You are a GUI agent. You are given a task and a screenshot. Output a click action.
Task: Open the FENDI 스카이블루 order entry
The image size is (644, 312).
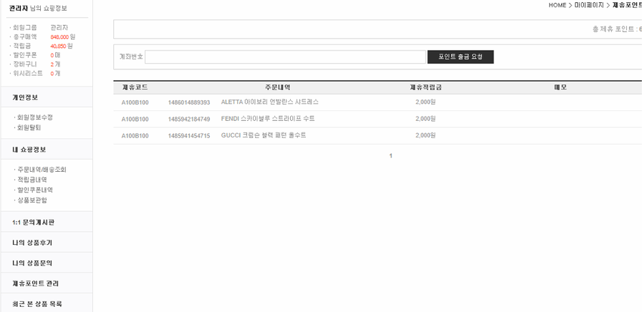pos(267,119)
